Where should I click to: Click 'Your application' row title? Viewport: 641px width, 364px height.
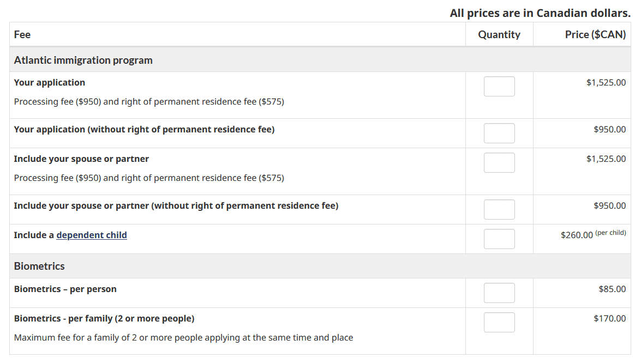50,82
